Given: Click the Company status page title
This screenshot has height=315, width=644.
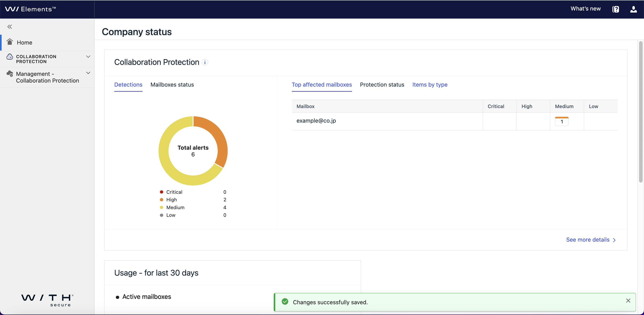Looking at the screenshot, I should (x=137, y=32).
